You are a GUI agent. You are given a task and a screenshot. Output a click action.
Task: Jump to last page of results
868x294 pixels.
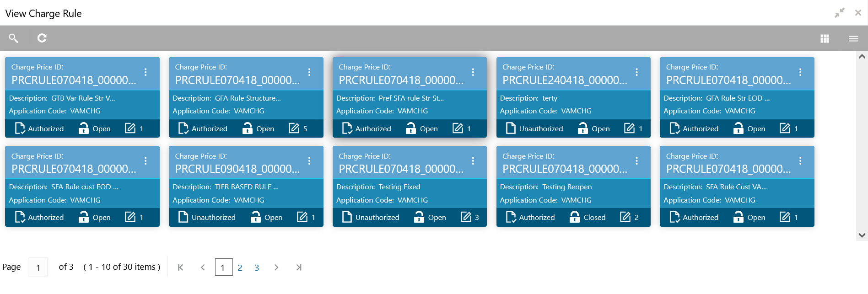coord(299,267)
